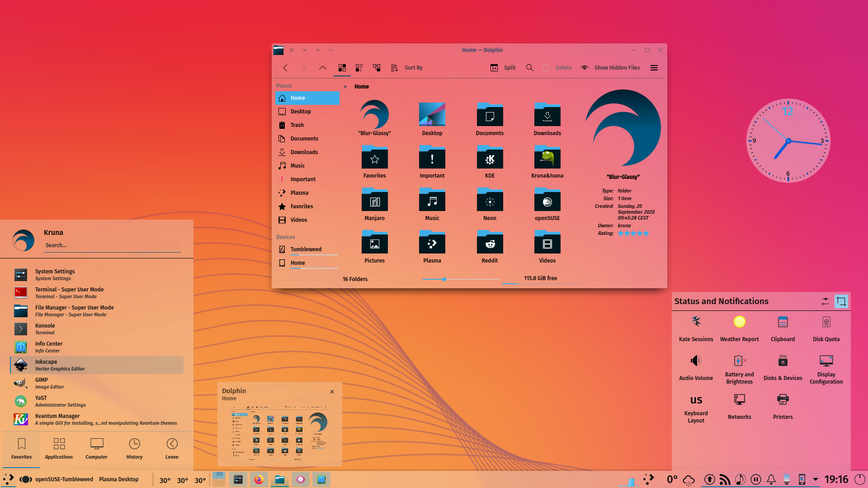868x488 pixels.
Task: Select Important in Places sidebar
Action: 307,179
